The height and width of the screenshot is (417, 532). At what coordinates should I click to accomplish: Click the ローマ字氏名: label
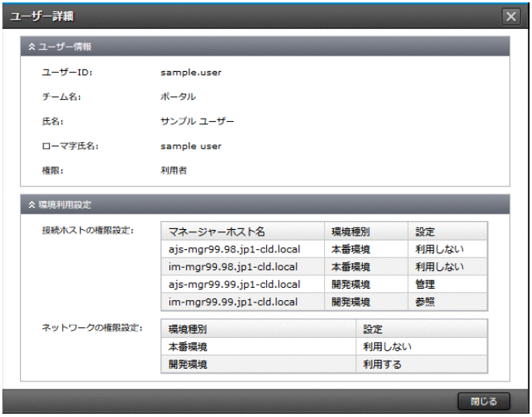tap(70, 146)
